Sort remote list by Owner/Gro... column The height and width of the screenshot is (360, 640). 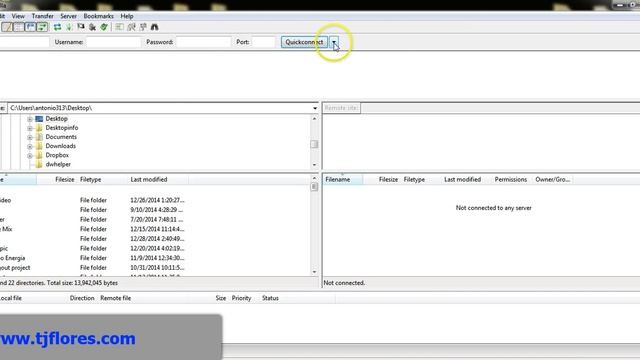(x=552, y=180)
